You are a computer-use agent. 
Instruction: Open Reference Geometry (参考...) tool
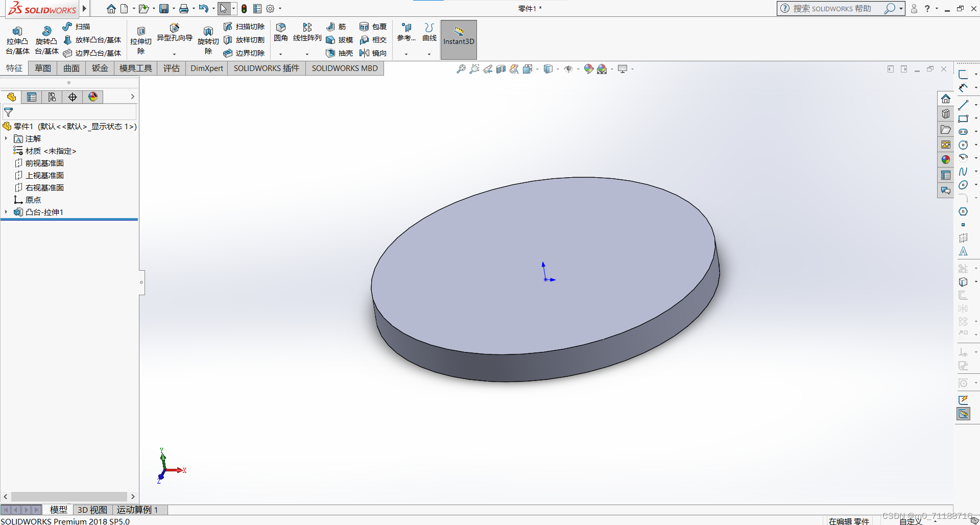(x=407, y=32)
